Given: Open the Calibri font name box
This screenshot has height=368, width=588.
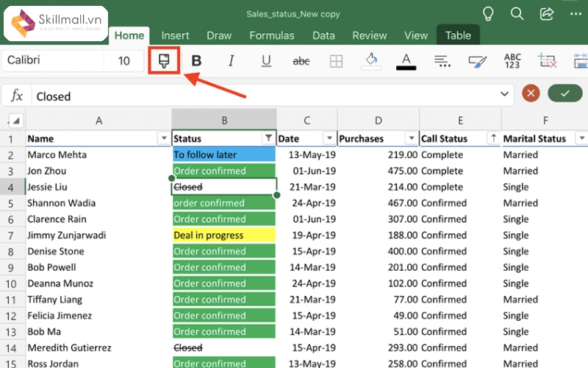Looking at the screenshot, I should [52, 60].
